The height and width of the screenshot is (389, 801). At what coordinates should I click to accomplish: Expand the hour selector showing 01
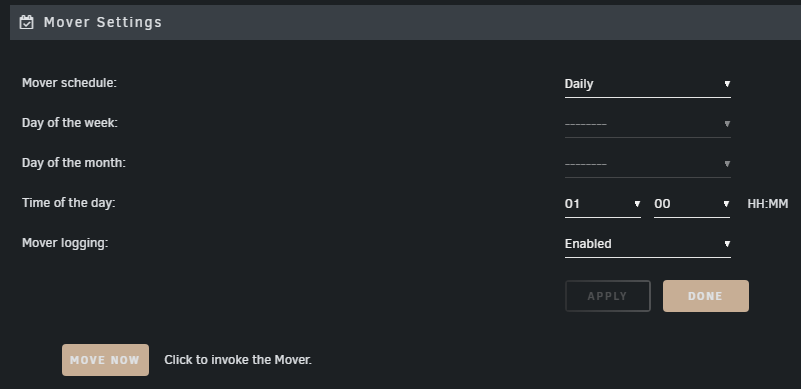(602, 204)
